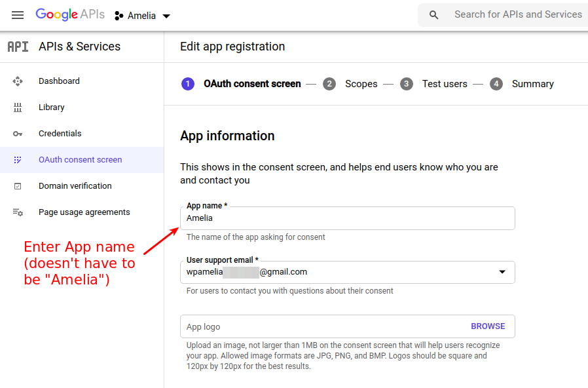Click 'For users to contact you' hint text
The width and height of the screenshot is (588, 388).
[289, 291]
